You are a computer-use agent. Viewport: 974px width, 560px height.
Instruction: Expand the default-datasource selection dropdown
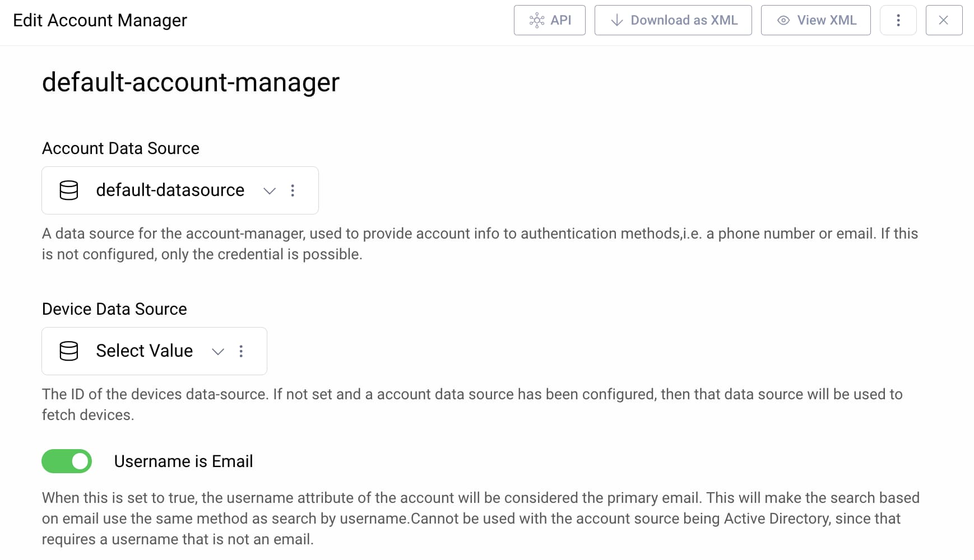pyautogui.click(x=270, y=191)
